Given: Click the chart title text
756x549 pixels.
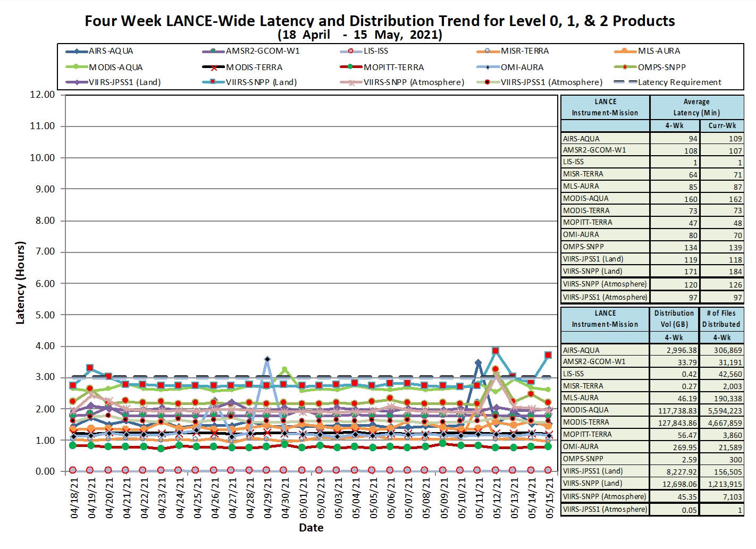Looking at the screenshot, I should tap(380, 21).
